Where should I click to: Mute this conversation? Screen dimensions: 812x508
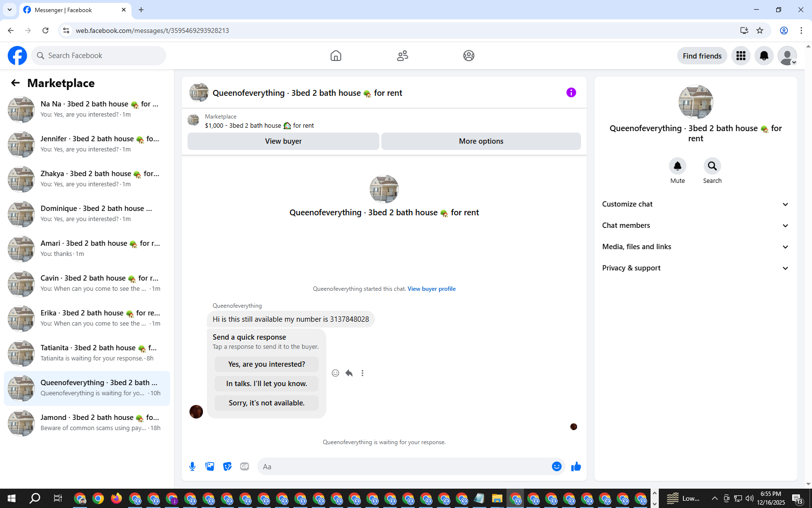(x=678, y=166)
